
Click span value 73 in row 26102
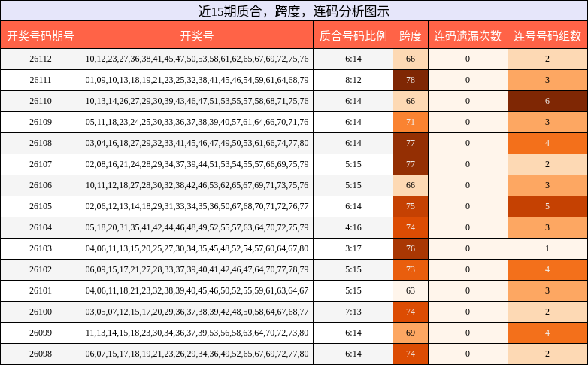(x=411, y=269)
